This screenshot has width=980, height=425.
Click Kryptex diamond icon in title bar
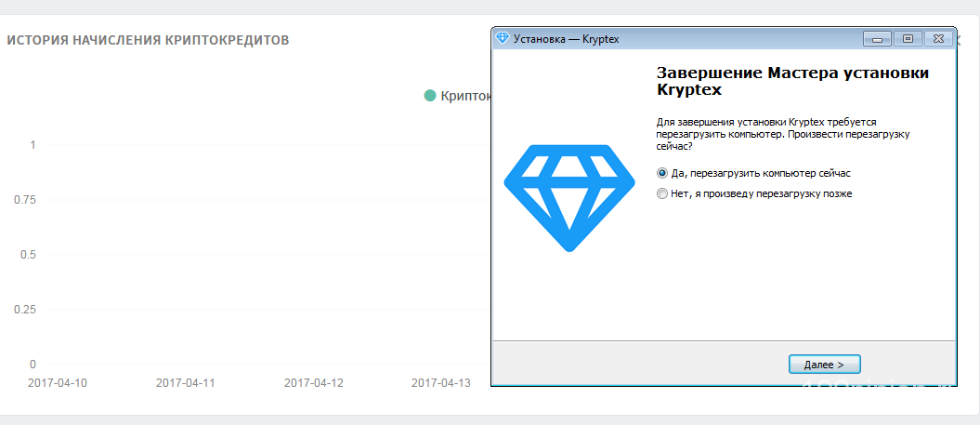point(502,38)
